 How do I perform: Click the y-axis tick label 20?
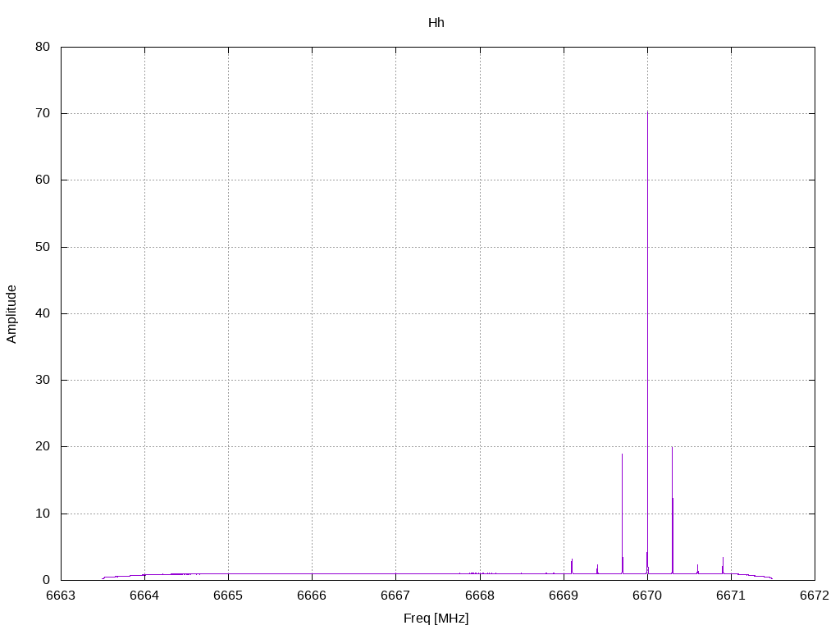(43, 446)
